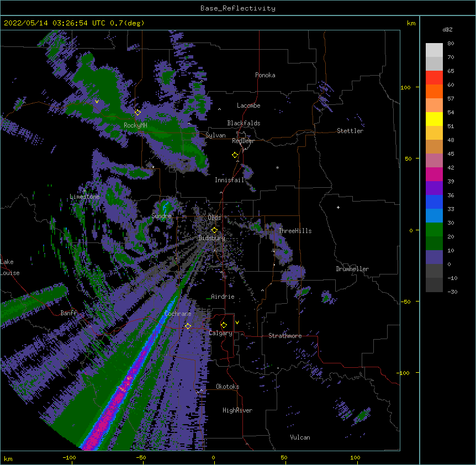Click the yellow marker south of RedDeer
Viewport: 476px width, 465px height.
(235, 155)
